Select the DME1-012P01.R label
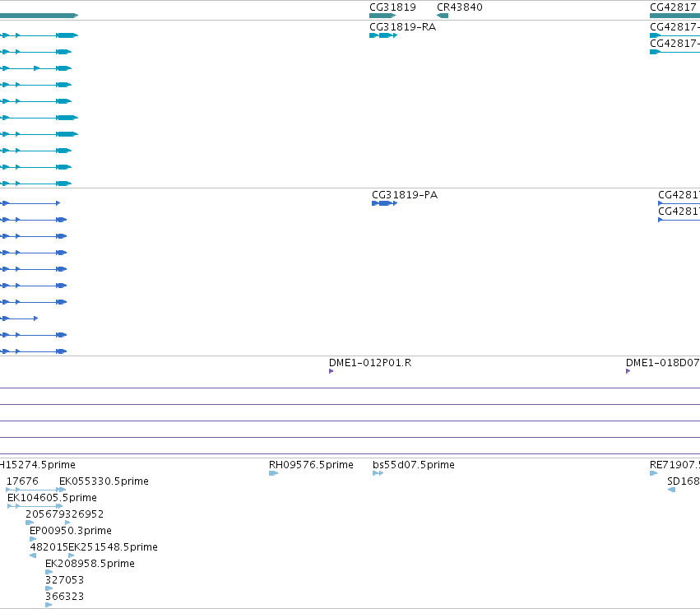700x609 pixels. [x=370, y=363]
